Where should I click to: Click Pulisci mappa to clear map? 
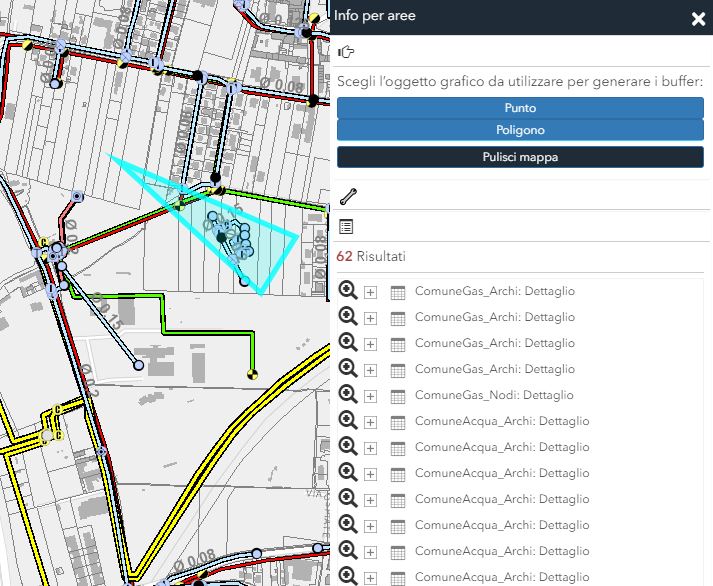click(520, 157)
